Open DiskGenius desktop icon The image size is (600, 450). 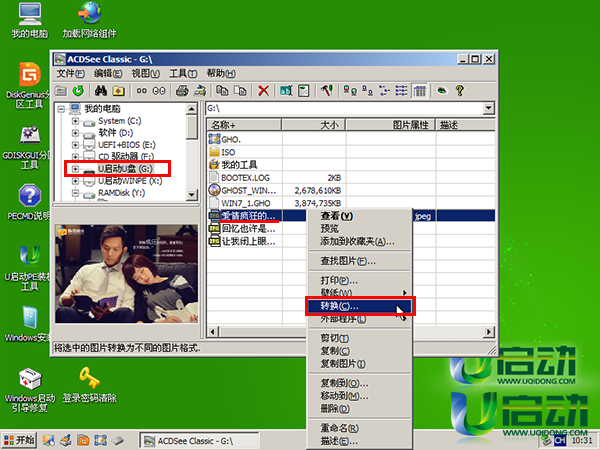[29, 85]
